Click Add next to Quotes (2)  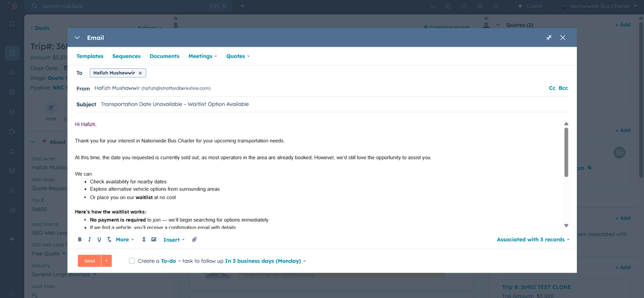click(623, 25)
